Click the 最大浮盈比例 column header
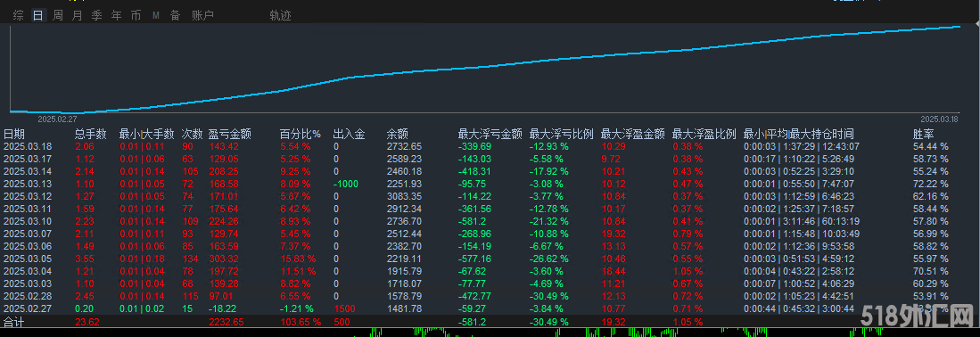Screen dimensions: 980x337 pos(704,134)
